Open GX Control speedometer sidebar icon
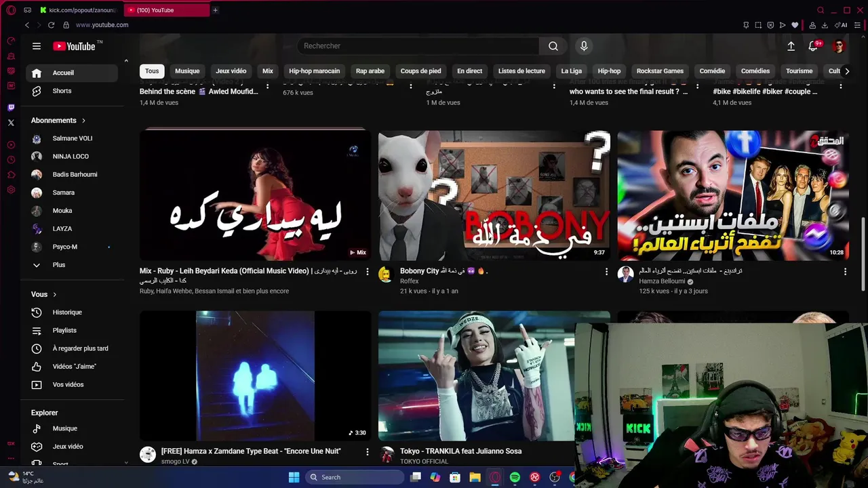Image resolution: width=868 pixels, height=488 pixels. click(11, 41)
